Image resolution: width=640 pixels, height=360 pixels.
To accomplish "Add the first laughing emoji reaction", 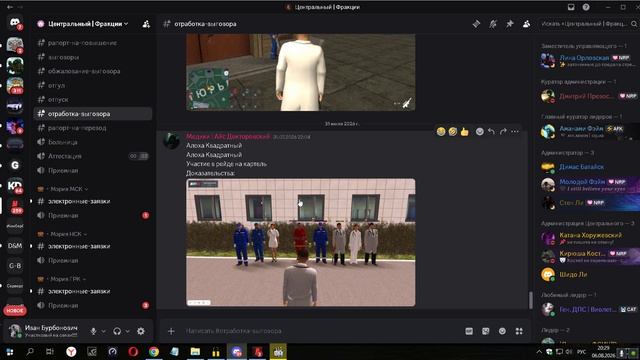I will click(441, 131).
